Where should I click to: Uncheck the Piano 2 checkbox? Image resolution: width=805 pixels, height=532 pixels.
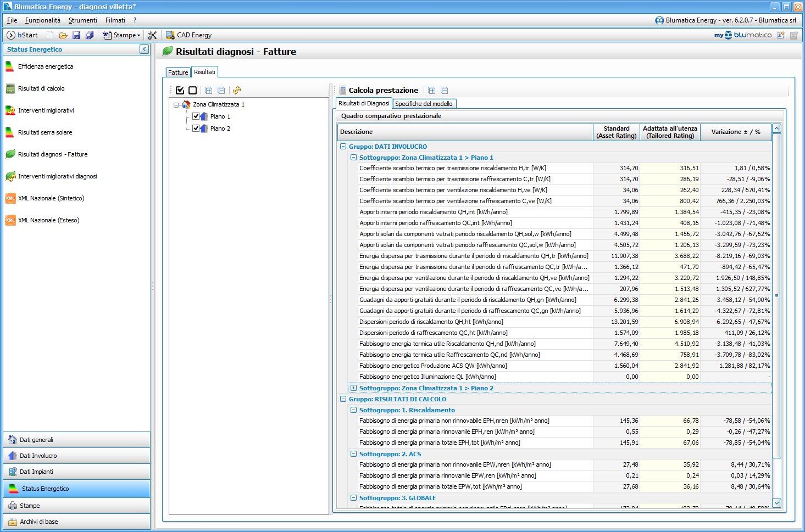(196, 128)
